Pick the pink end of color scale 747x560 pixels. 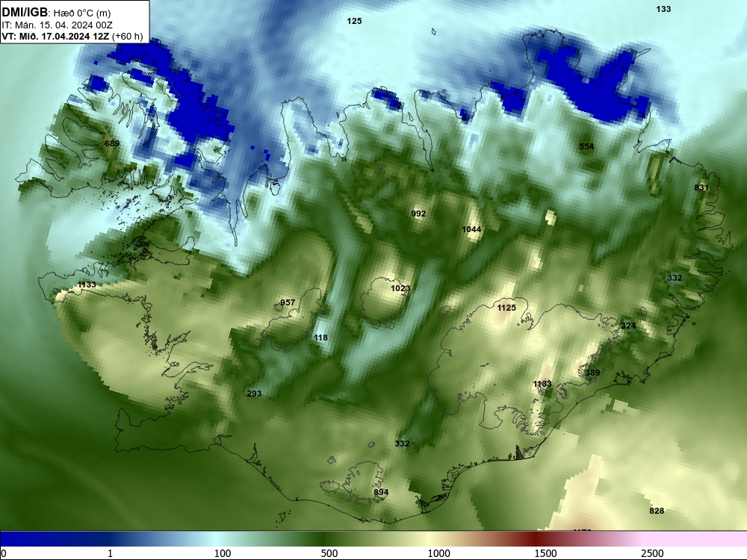[x=695, y=539]
